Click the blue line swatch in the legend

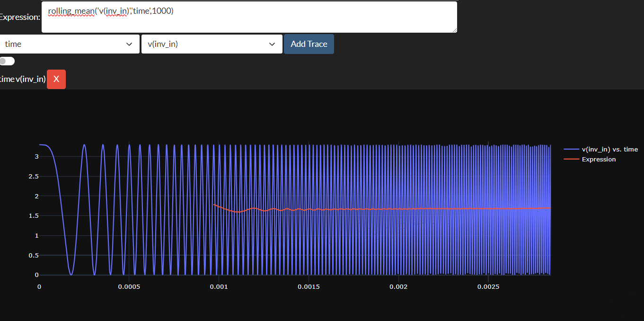point(572,149)
